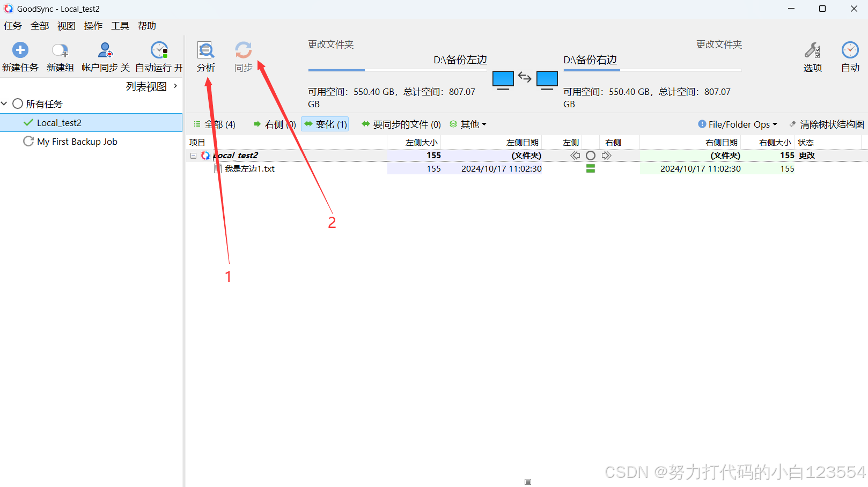The image size is (868, 487).
Task: Click the green checkmark of Local_test2 job
Action: [28, 123]
